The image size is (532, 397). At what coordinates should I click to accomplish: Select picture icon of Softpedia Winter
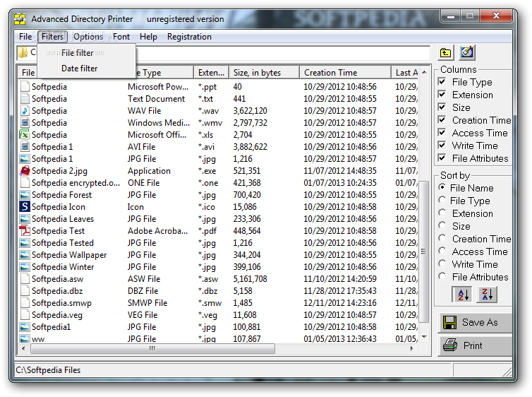(x=25, y=267)
